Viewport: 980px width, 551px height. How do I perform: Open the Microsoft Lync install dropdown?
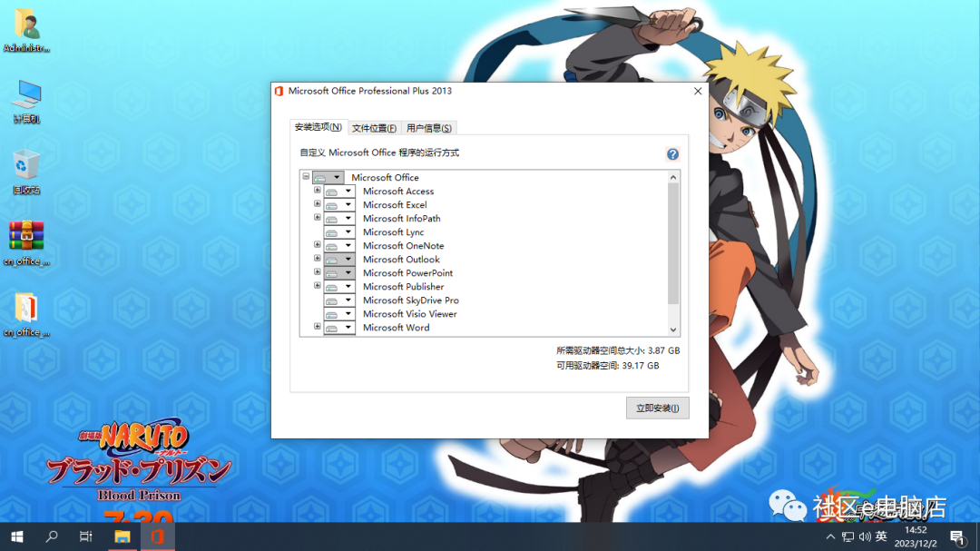coord(339,232)
